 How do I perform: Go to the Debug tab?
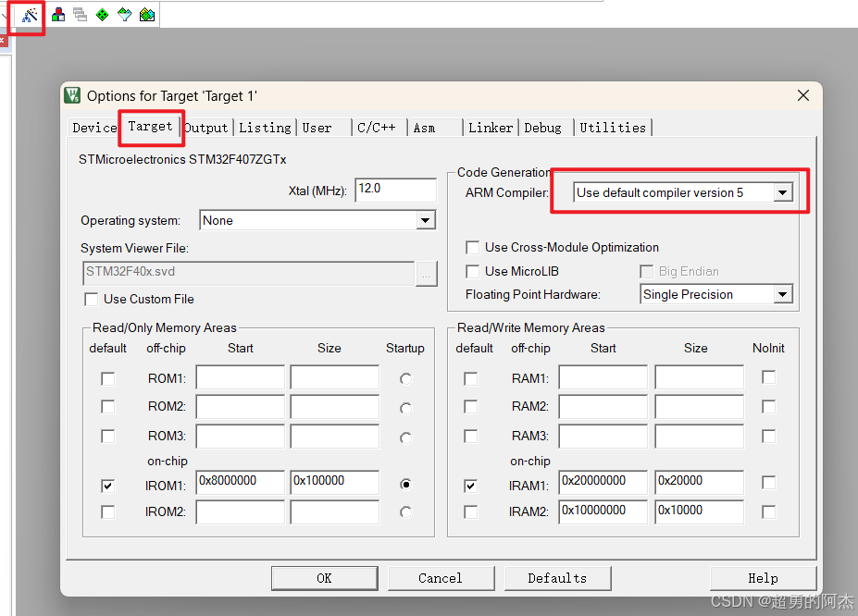click(542, 128)
